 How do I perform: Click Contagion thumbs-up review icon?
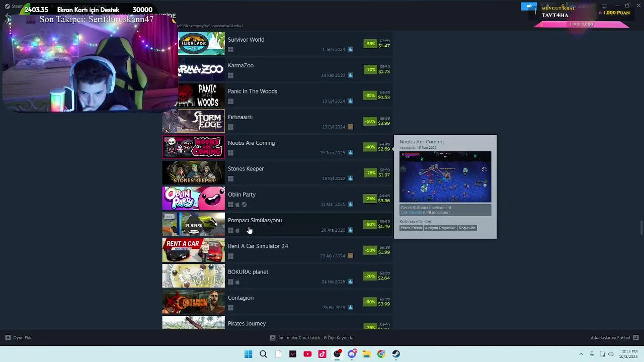(350, 308)
